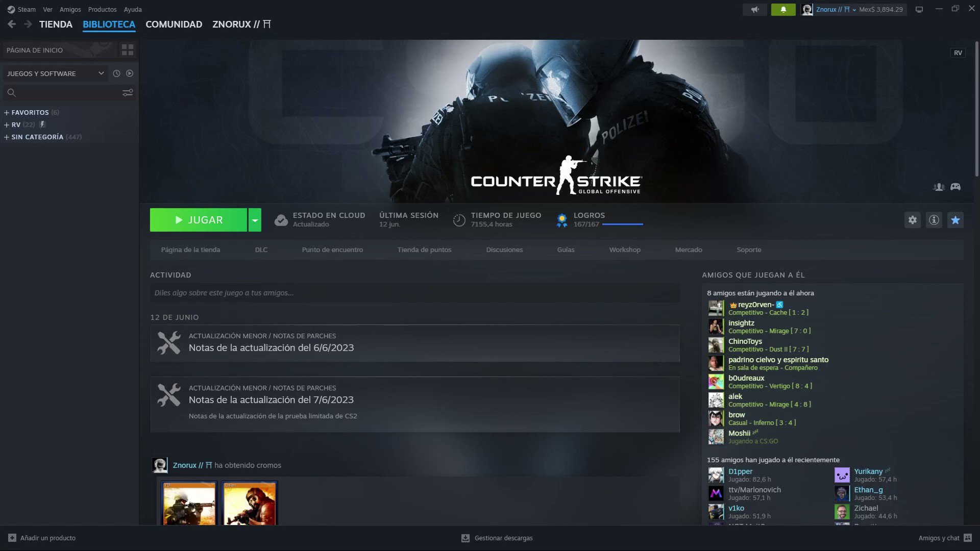This screenshot has height=551, width=980.
Task: Toggle the favorite star button
Action: click(x=955, y=220)
